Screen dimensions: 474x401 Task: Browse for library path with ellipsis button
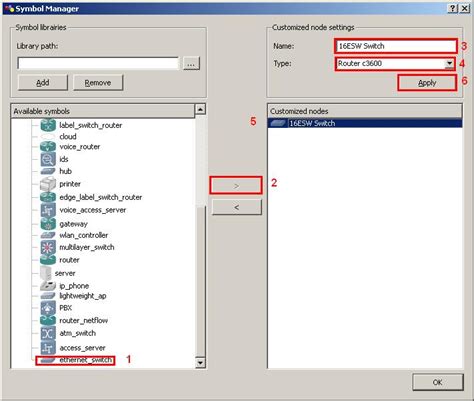191,63
